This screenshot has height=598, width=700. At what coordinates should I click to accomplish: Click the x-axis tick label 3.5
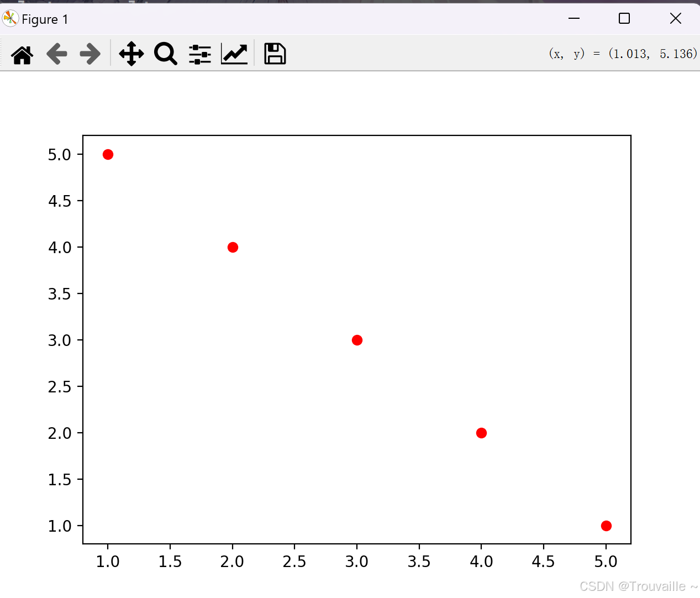(419, 562)
